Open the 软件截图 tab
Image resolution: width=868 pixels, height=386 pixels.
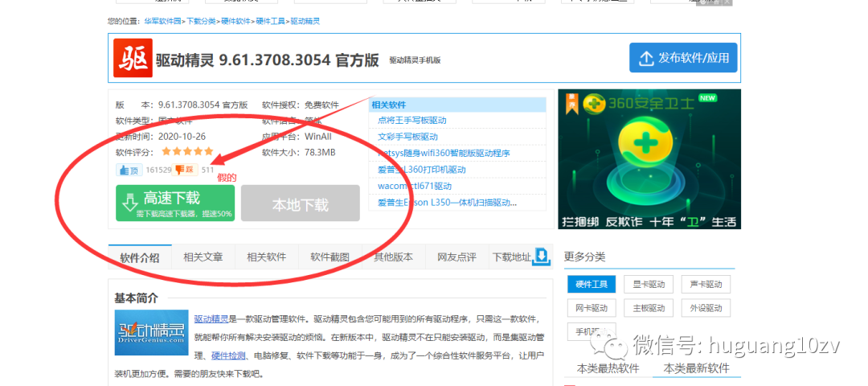tap(330, 257)
